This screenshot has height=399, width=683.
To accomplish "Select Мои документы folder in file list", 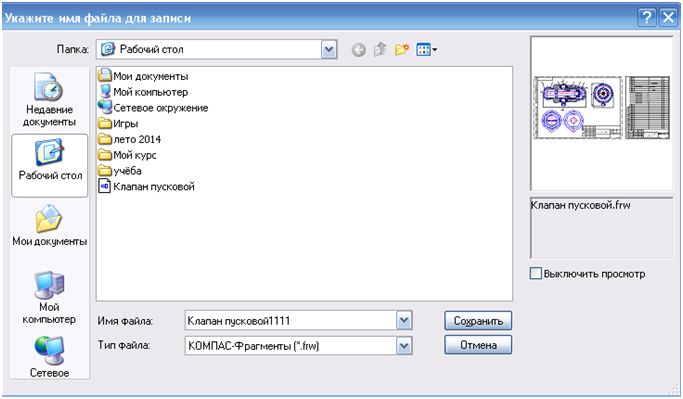I will [x=143, y=76].
